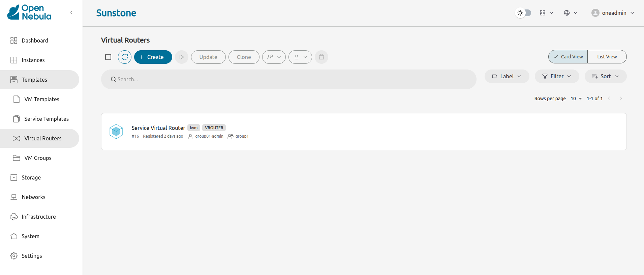644x275 pixels.
Task: Expand the Filter dropdown
Action: pyautogui.click(x=556, y=76)
